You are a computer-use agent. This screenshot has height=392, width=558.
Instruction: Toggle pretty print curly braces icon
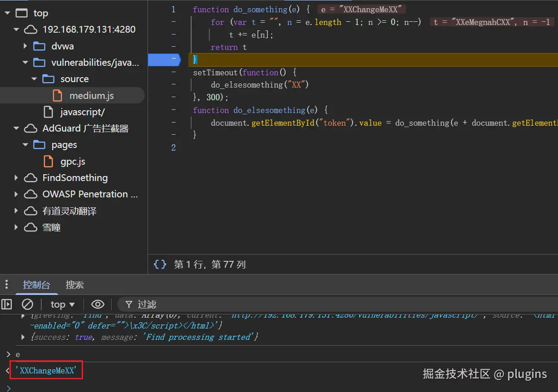(160, 264)
